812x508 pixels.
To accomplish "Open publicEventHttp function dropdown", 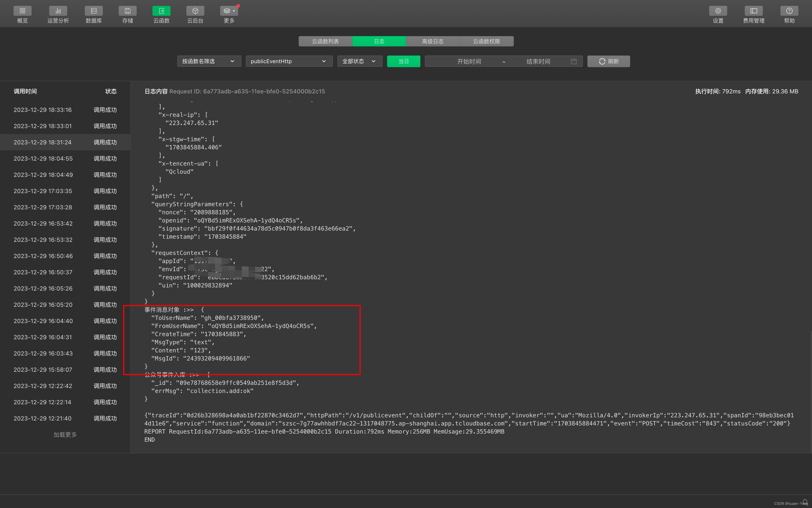I will pyautogui.click(x=289, y=61).
